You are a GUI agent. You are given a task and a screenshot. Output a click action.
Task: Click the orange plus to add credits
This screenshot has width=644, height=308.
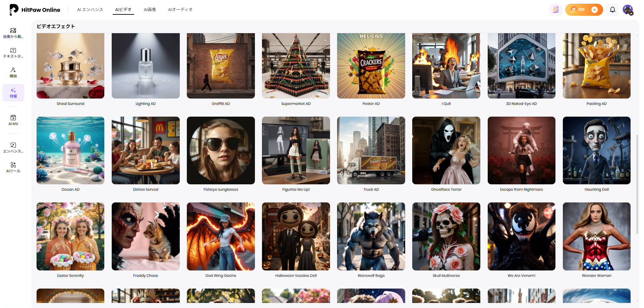(594, 10)
